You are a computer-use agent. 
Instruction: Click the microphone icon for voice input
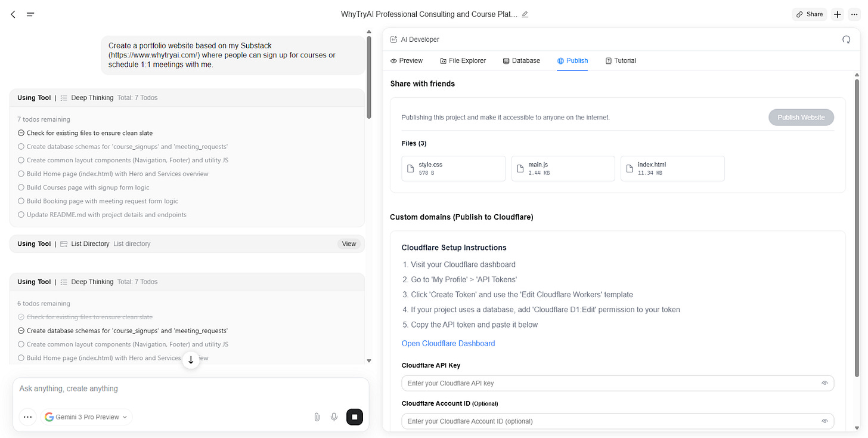(x=334, y=417)
